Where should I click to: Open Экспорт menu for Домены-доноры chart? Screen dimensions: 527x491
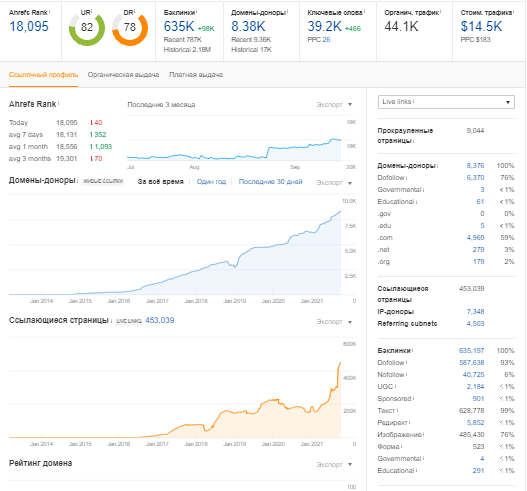pos(334,182)
